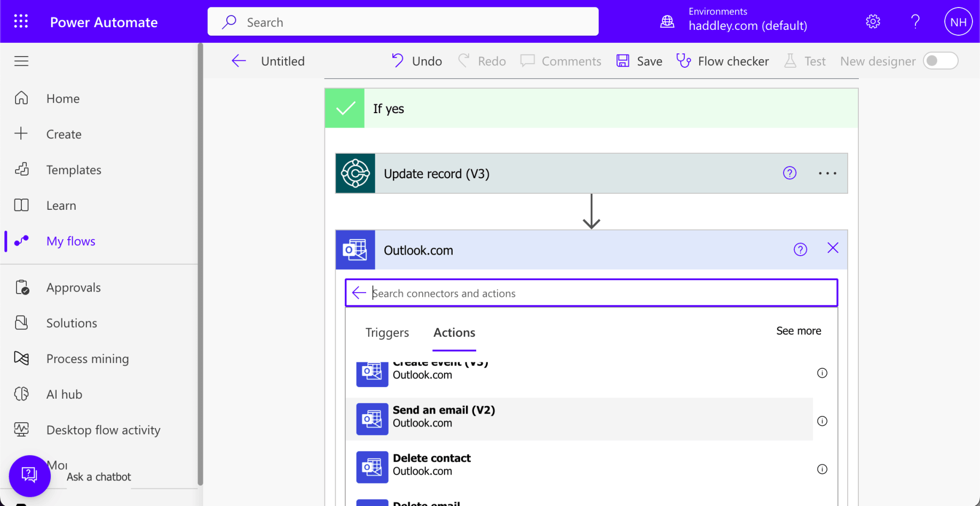Toggle the New designer switch

coord(940,61)
